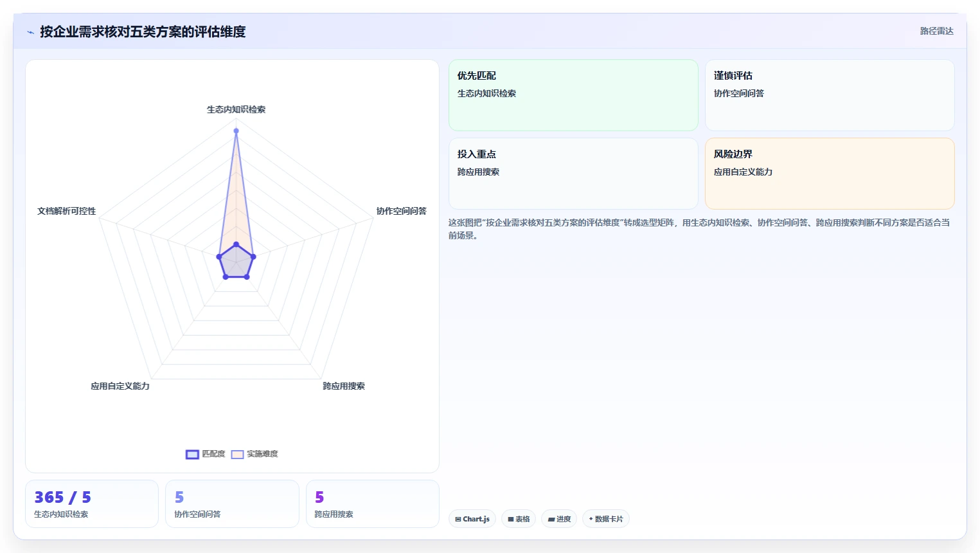Toggle the 匹配度 legend swatch
This screenshot has width=980, height=553.
192,454
